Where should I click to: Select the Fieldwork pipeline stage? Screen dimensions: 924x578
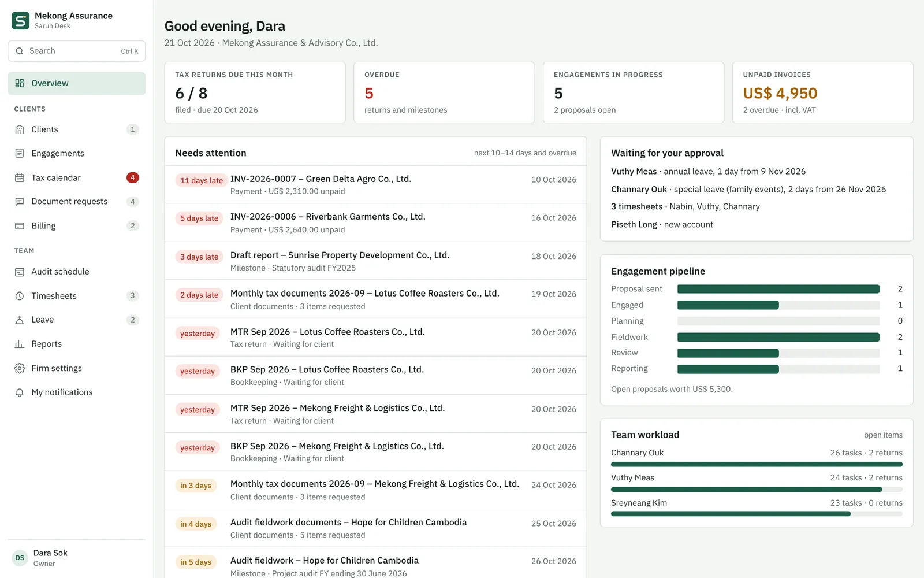click(757, 337)
